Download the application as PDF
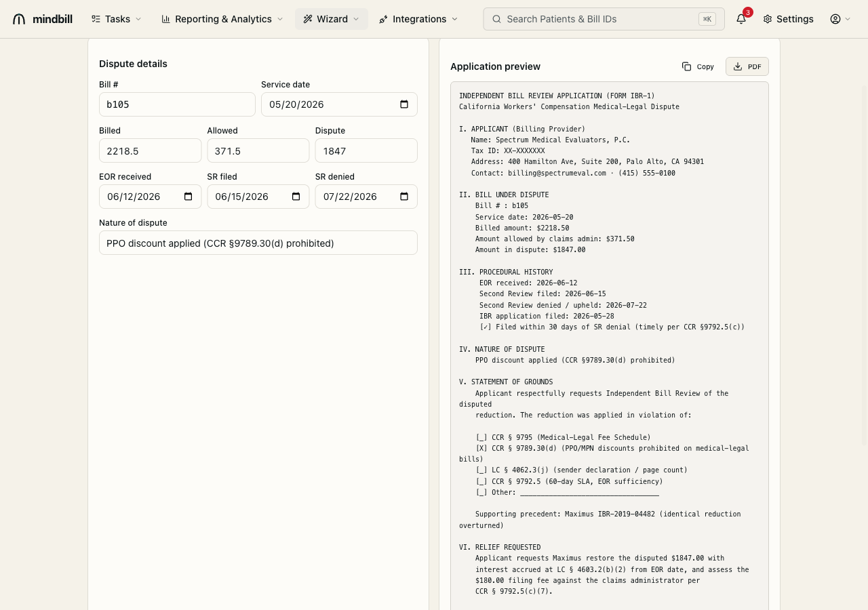This screenshot has width=868, height=610. pos(747,66)
